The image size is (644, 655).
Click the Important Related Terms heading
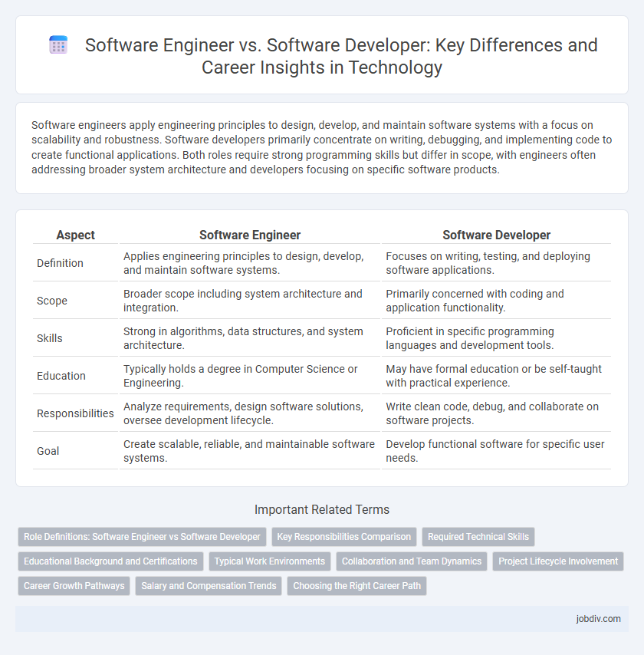click(x=321, y=509)
